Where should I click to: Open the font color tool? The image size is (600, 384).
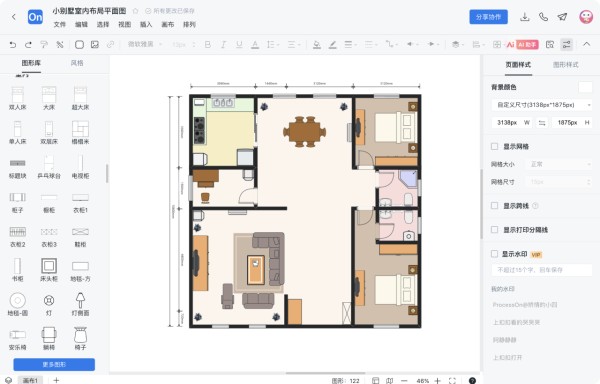coord(255,45)
